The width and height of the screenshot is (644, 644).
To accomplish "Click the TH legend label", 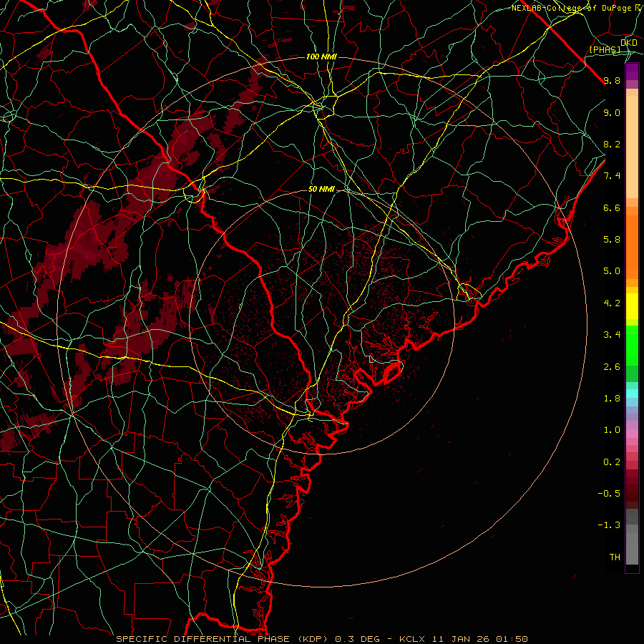I will tap(615, 557).
